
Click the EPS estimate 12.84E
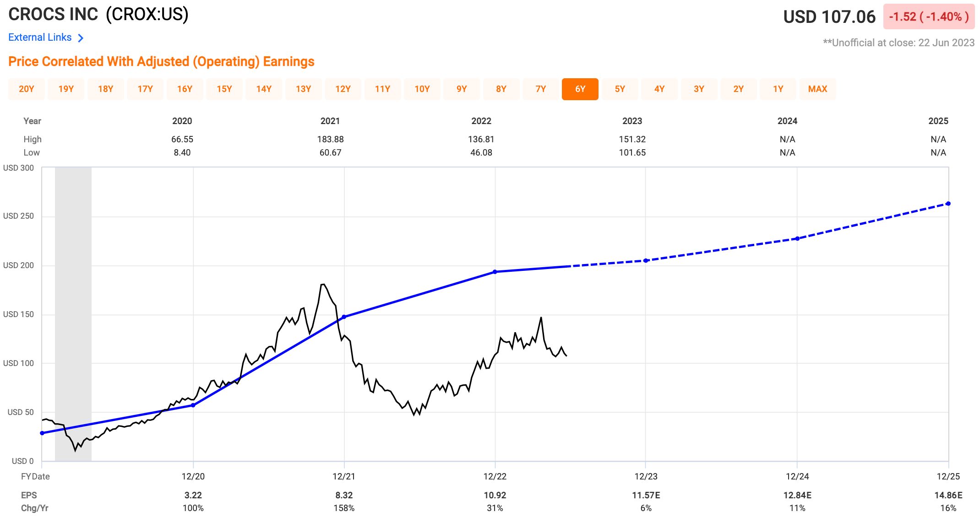point(797,495)
